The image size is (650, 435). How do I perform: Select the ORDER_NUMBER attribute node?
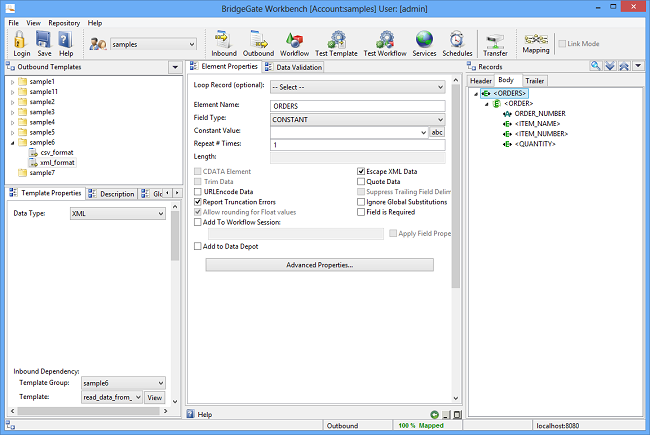[539, 114]
